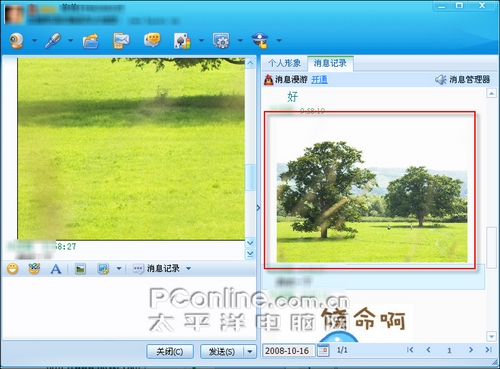Open the calendar date picker icon
The height and width of the screenshot is (369, 500).
tap(323, 351)
